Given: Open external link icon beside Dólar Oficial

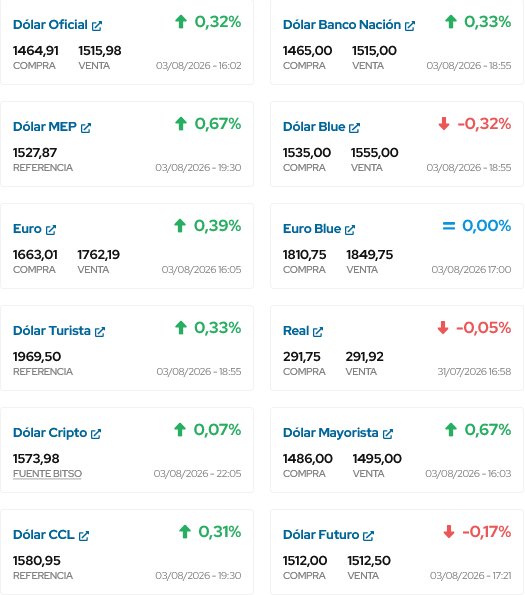Looking at the screenshot, I should click(x=97, y=26).
